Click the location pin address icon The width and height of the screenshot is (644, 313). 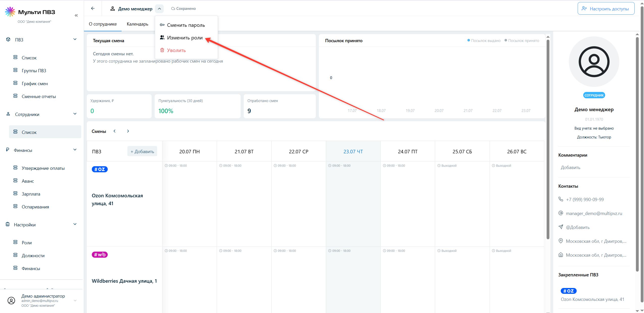[561, 241]
